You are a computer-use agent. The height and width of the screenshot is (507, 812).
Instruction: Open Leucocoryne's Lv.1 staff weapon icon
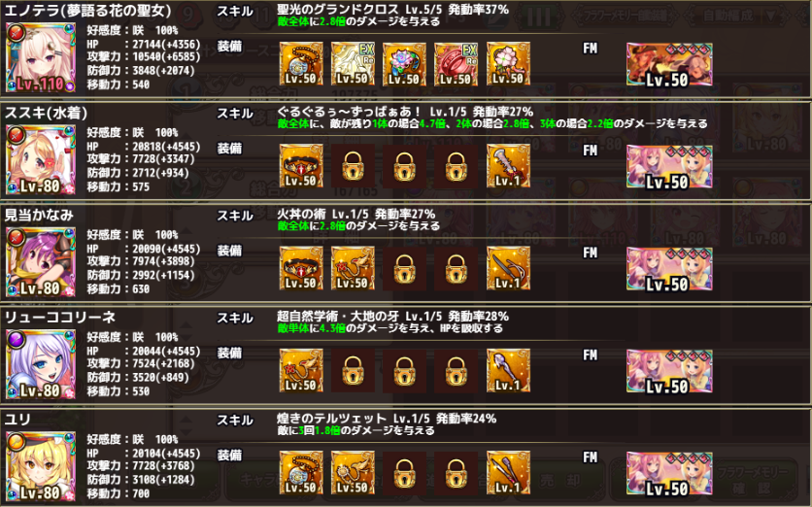click(508, 370)
